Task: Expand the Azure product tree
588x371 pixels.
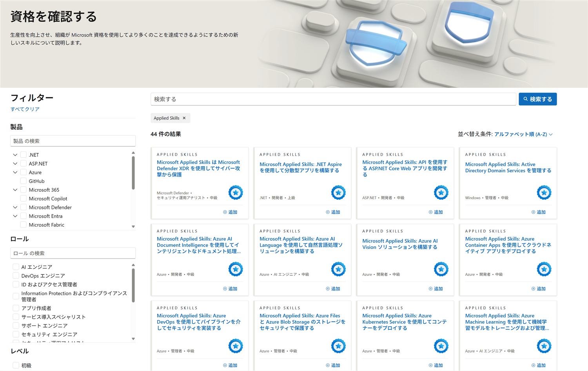Action: pos(15,172)
